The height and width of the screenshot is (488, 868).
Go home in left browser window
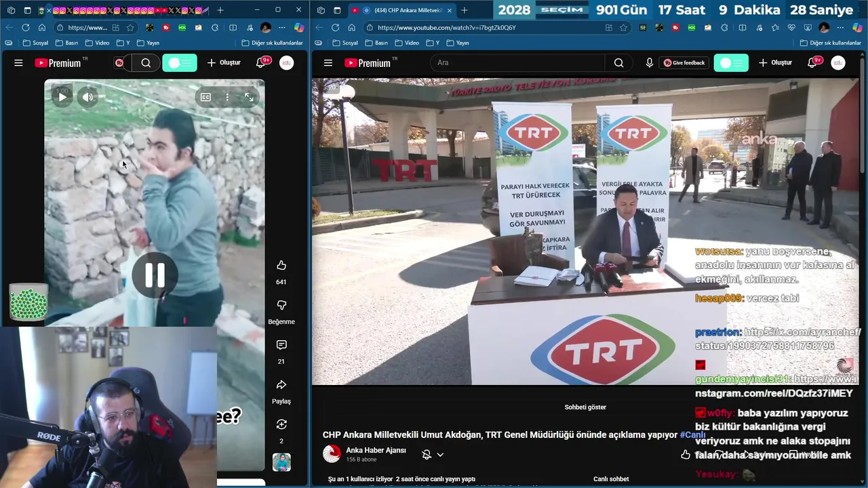(42, 28)
